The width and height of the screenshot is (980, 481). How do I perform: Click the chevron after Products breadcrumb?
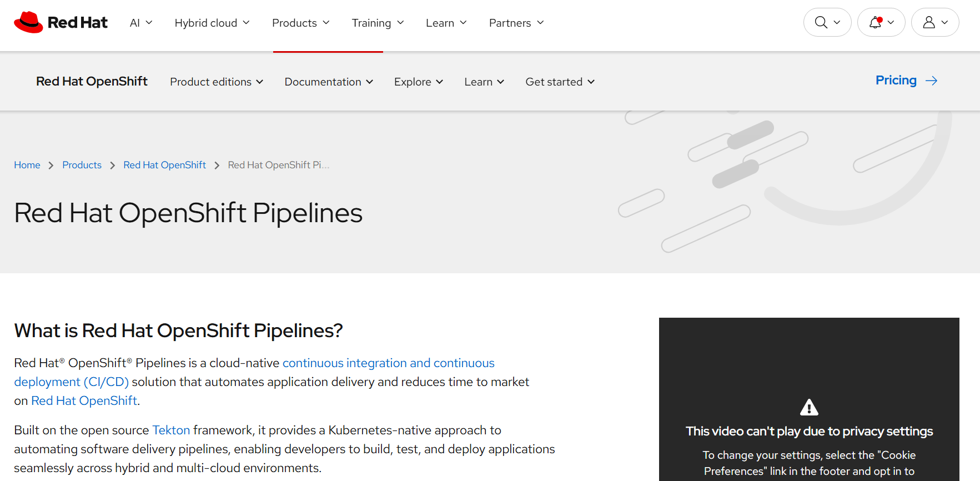click(x=112, y=166)
